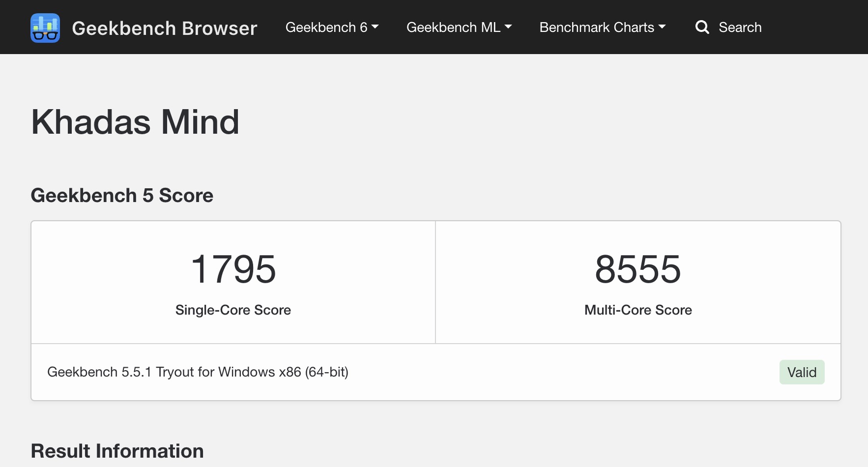Expand the caret next to Geekbench ML
This screenshot has height=467, width=868.
click(508, 27)
